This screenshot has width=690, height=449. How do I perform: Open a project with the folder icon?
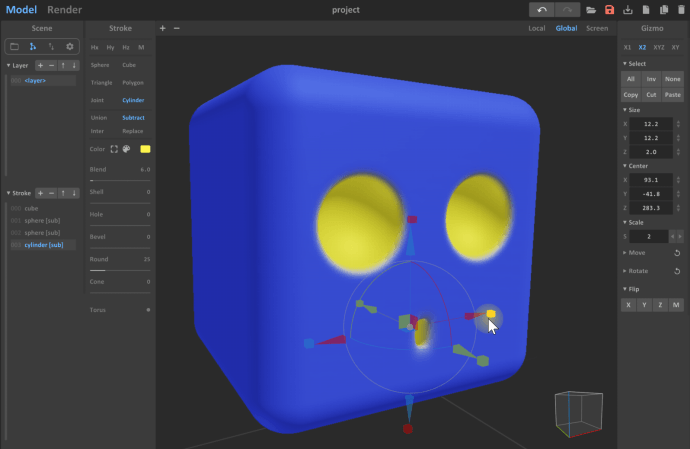coord(591,10)
